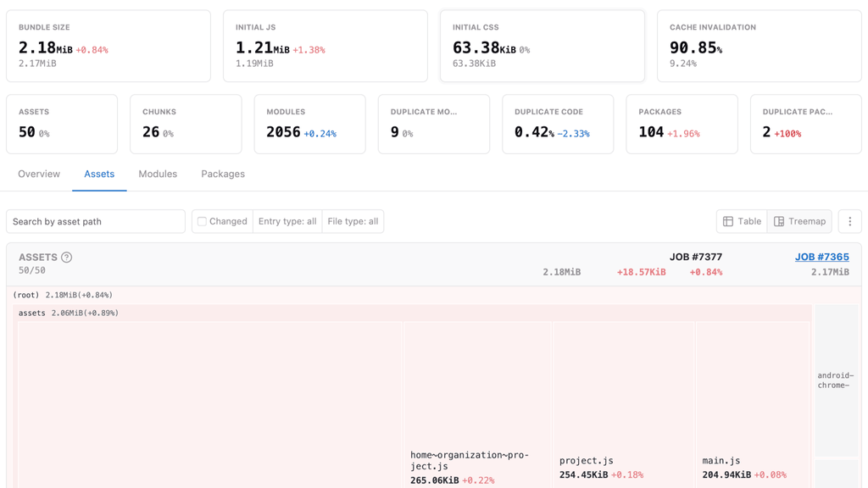Click the Assets count card

click(62, 124)
